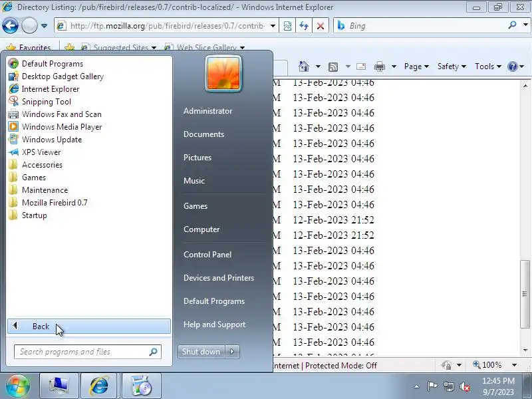Click the Windows Start orb
This screenshot has width=532, height=399.
[18, 386]
